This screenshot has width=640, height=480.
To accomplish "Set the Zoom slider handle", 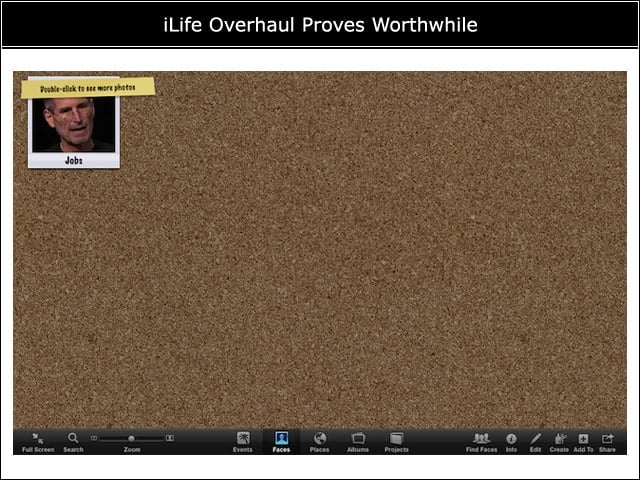I will [131, 438].
